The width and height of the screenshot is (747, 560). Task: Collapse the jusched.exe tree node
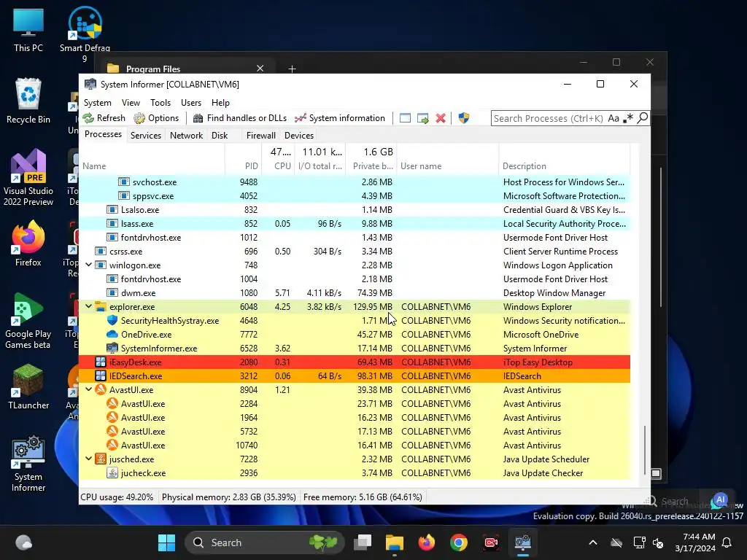click(88, 459)
